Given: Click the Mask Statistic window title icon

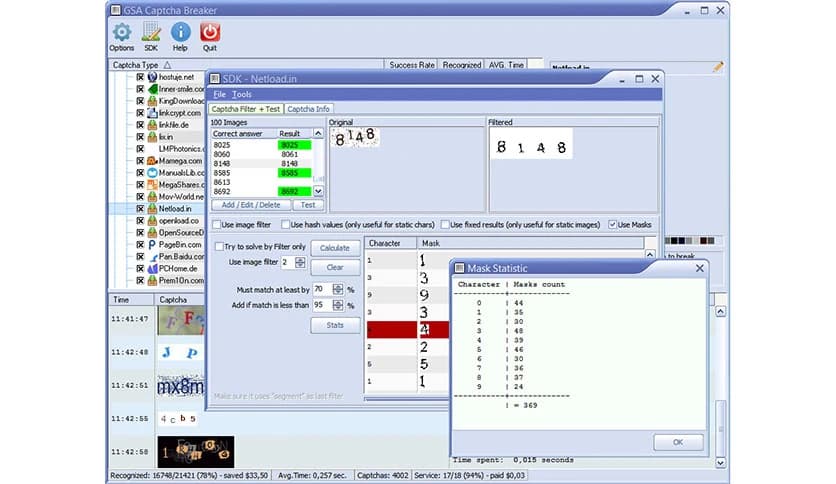Looking at the screenshot, I should click(x=460, y=268).
